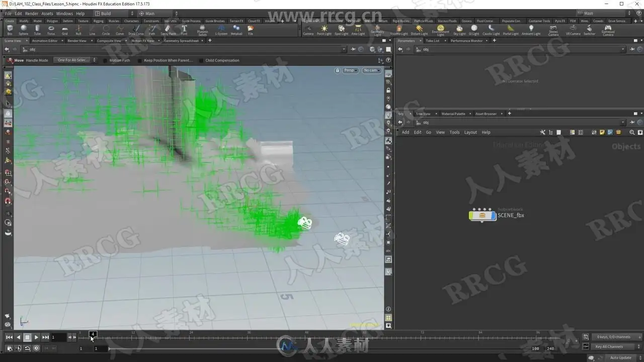Open Help in network editor menu
This screenshot has width=644, height=362.
[x=486, y=132]
